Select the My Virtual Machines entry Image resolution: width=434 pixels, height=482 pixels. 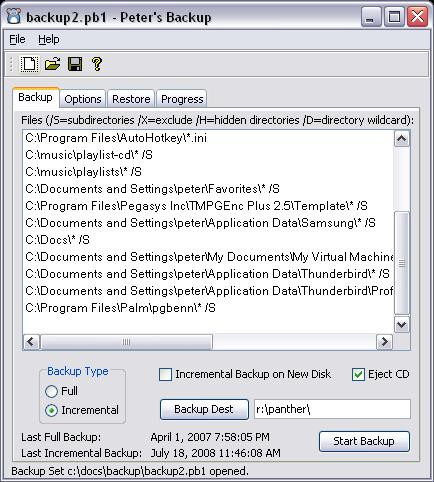coord(209,257)
